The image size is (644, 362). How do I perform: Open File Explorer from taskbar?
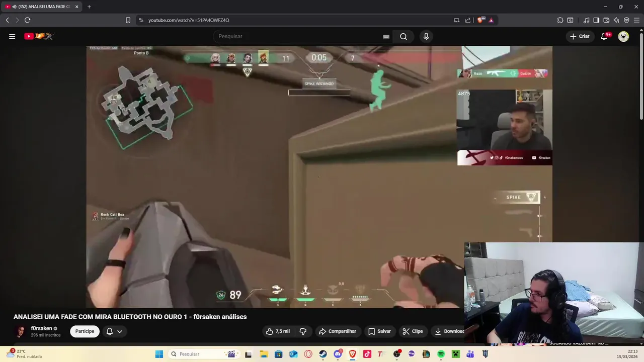[x=264, y=354]
